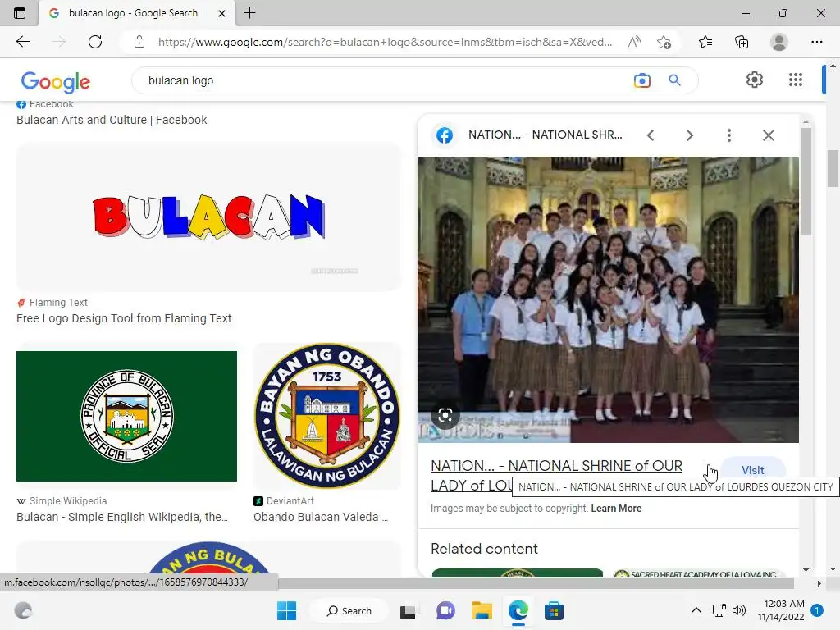Open a new tab with the plus button
Image resolution: width=840 pixels, height=630 pixels.
tap(249, 13)
